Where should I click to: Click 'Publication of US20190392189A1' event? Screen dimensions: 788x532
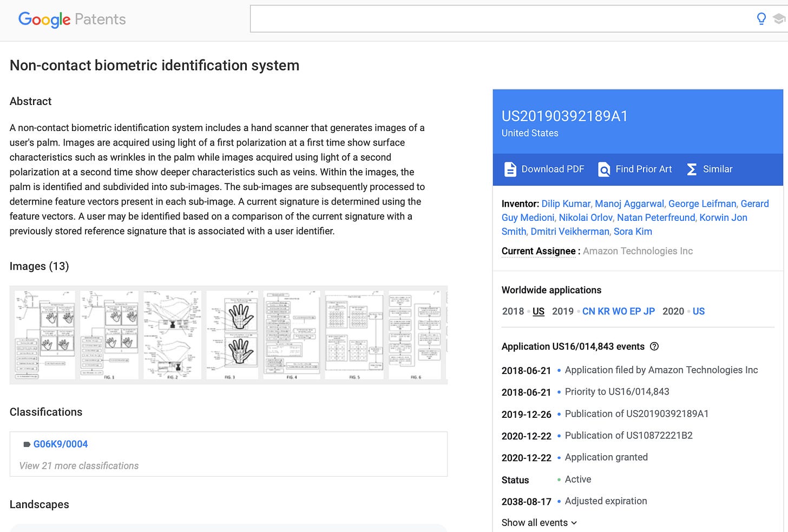636,414
